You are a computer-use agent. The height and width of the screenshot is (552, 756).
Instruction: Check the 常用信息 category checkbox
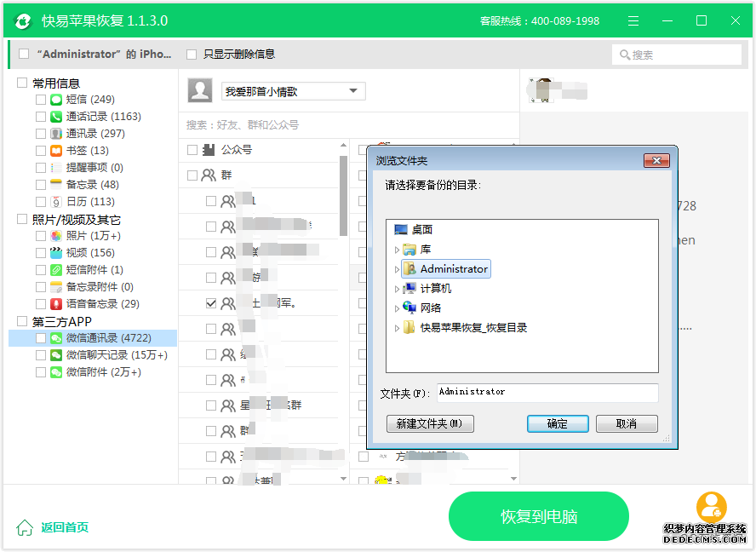click(x=22, y=83)
